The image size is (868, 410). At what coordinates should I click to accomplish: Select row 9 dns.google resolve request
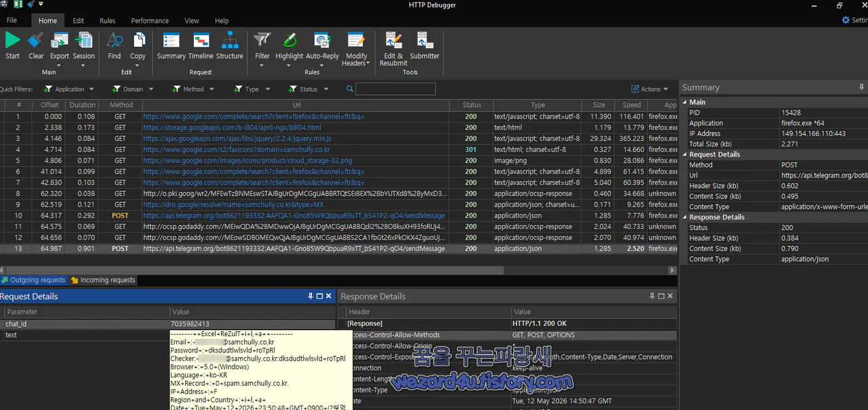click(x=339, y=205)
